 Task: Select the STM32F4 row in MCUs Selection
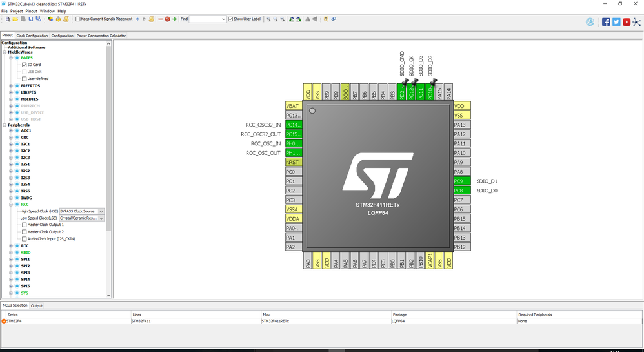[322, 321]
